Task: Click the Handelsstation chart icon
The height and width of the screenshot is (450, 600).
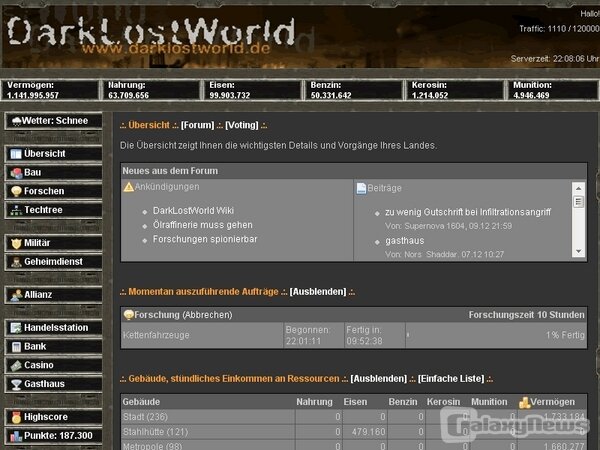Action: point(16,328)
